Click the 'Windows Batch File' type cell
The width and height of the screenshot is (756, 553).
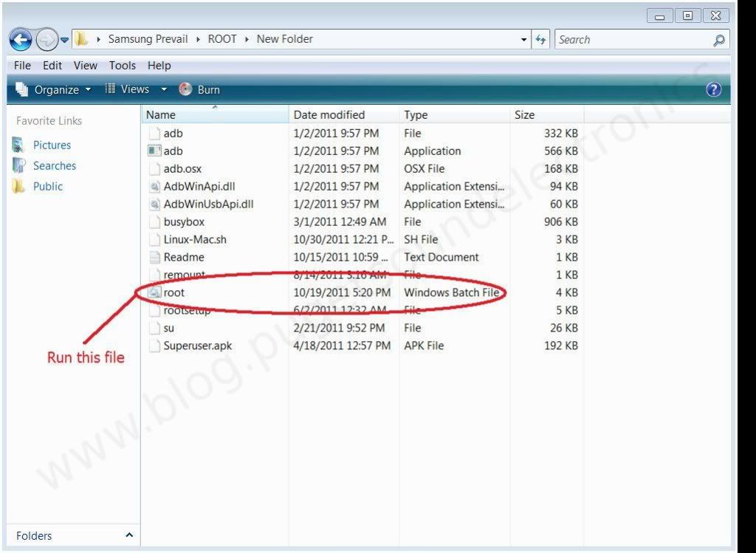pos(451,292)
